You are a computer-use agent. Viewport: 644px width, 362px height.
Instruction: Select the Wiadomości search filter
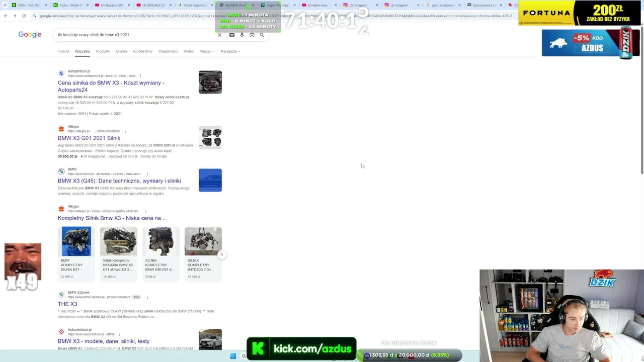[168, 51]
